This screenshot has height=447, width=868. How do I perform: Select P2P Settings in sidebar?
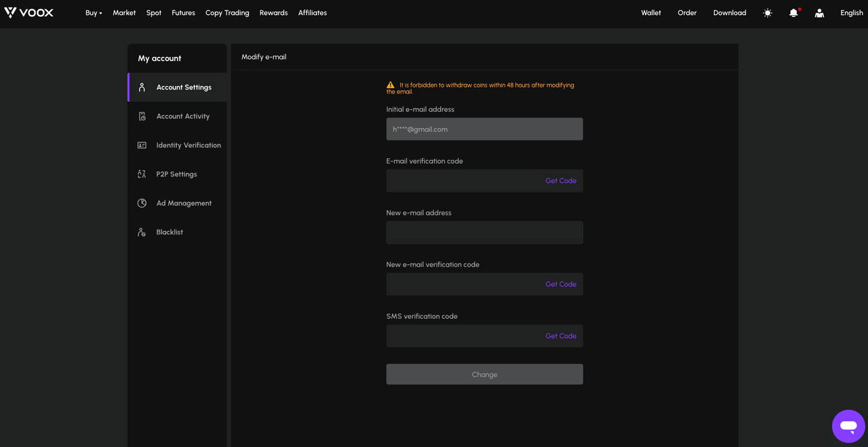click(x=178, y=174)
